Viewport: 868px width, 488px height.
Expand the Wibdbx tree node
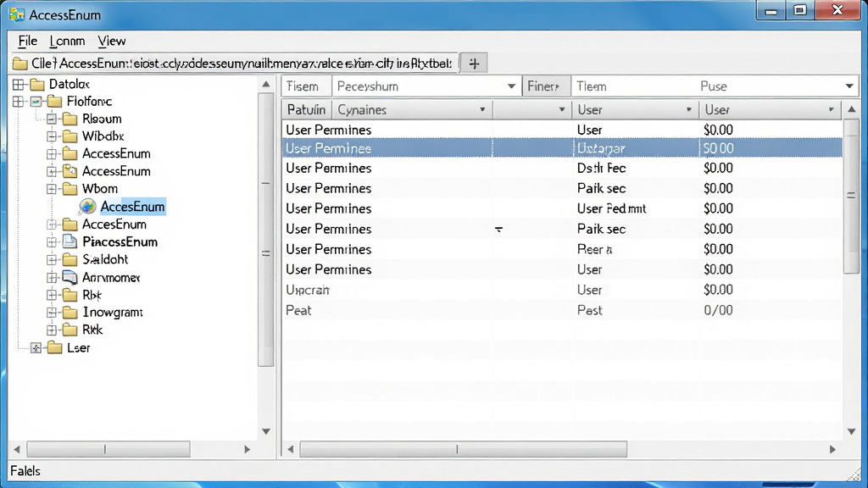pos(52,136)
